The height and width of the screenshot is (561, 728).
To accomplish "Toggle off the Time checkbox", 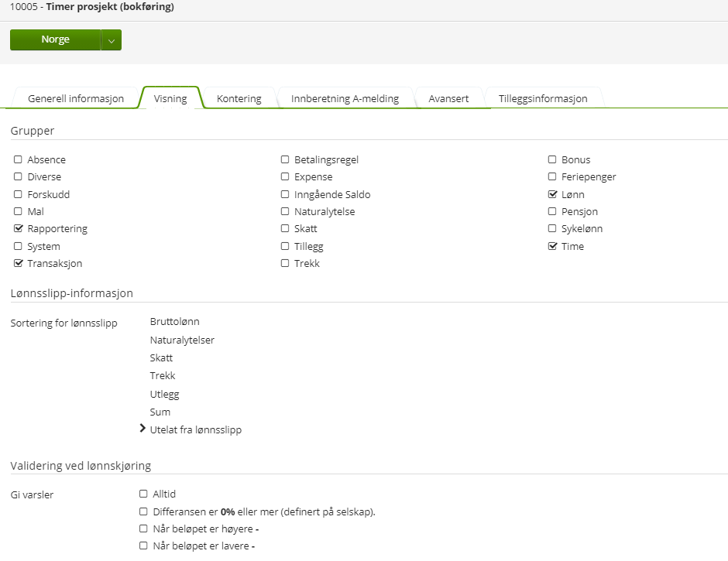I will pos(552,246).
